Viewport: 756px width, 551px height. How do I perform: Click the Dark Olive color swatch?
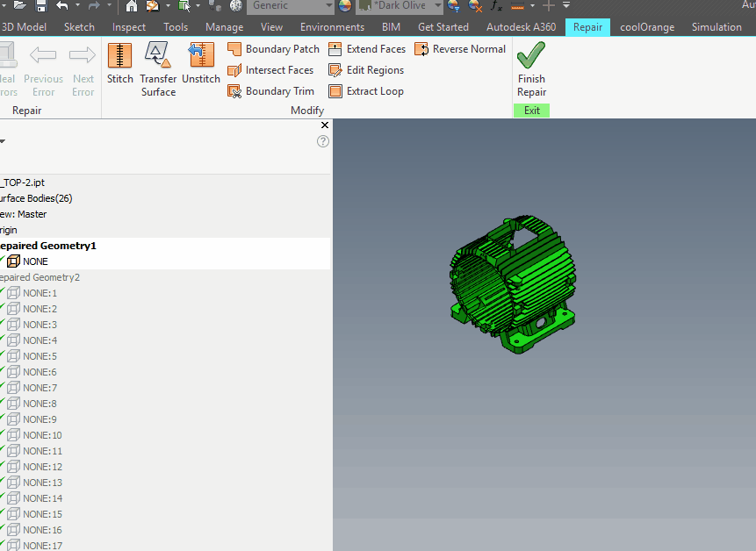pyautogui.click(x=365, y=6)
